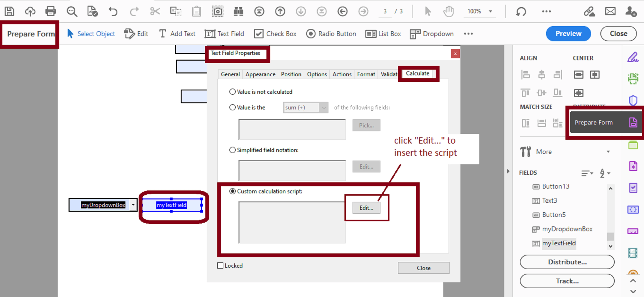Open the Format tab
This screenshot has height=297, width=644.
tap(366, 74)
